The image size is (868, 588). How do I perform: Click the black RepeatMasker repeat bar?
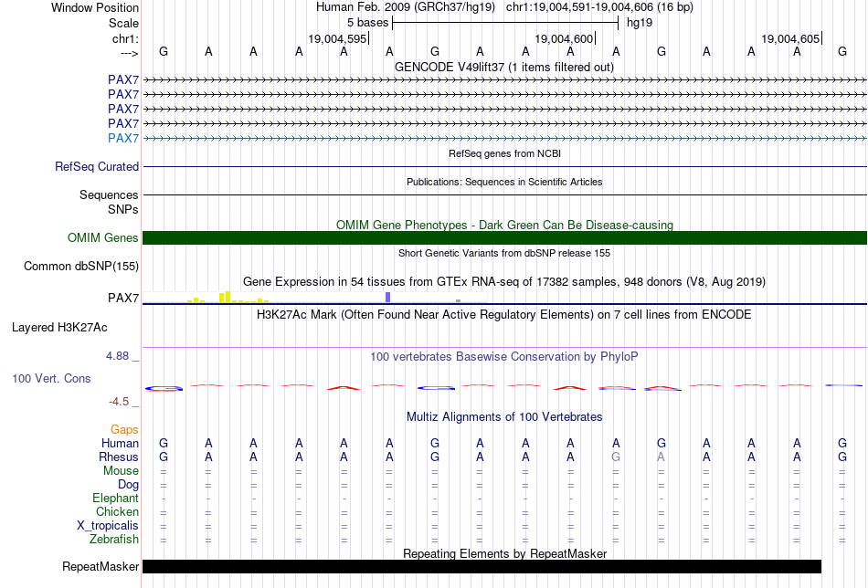pos(482,566)
